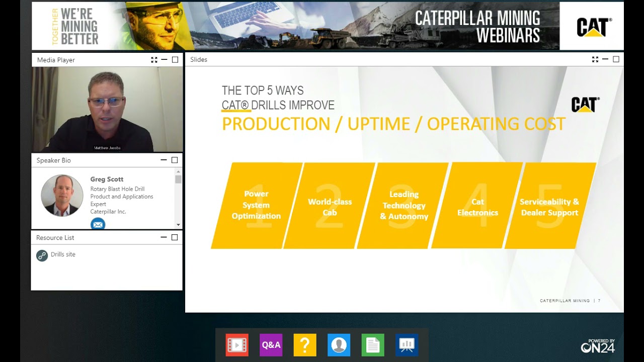Click the Speaker Bio scrollbar up arrow
The width and height of the screenshot is (644, 362).
[x=178, y=171]
